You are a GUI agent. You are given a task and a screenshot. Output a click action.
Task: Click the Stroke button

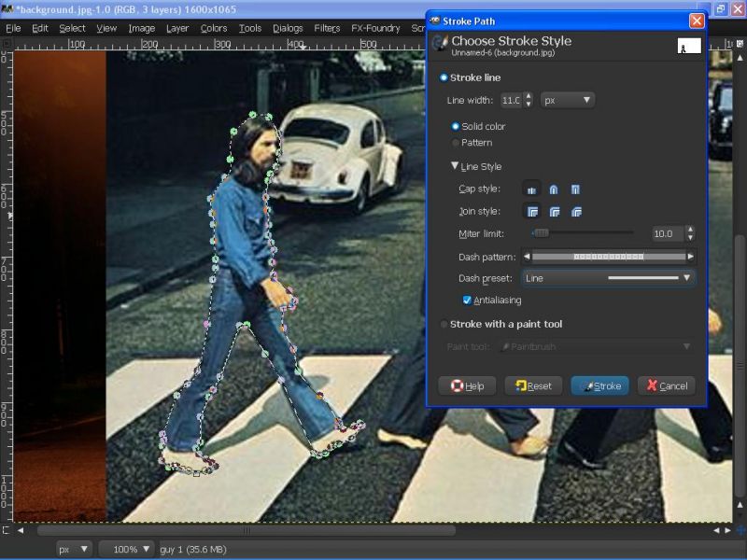(600, 385)
